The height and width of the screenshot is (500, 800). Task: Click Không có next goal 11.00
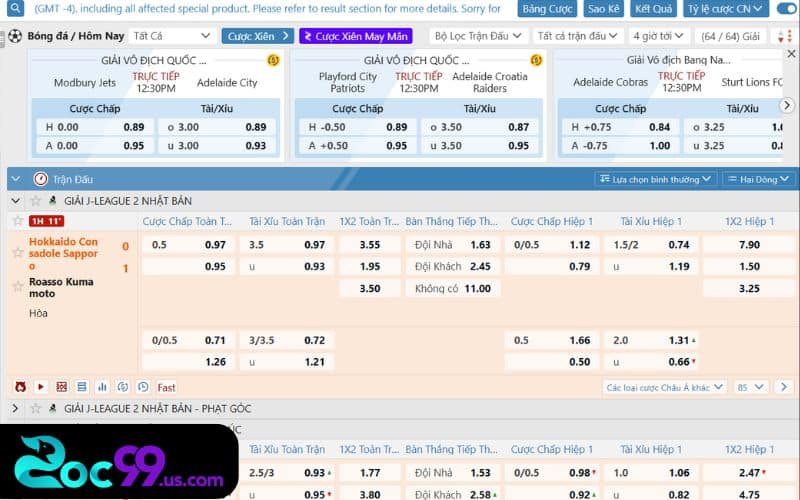[453, 288]
